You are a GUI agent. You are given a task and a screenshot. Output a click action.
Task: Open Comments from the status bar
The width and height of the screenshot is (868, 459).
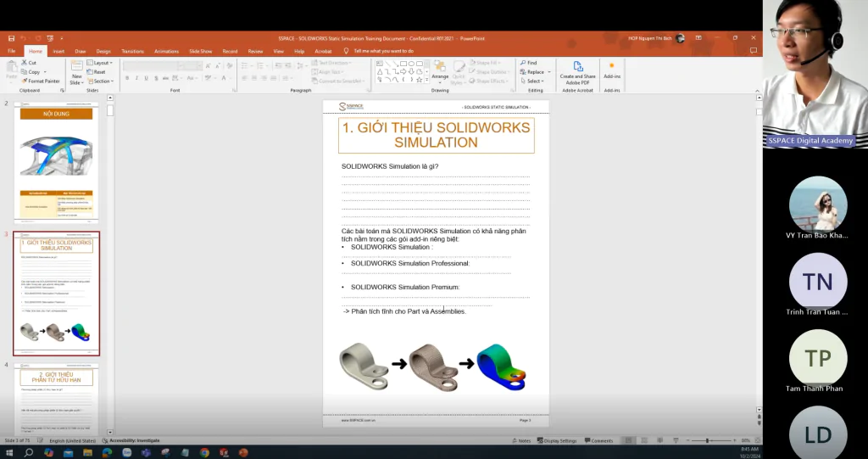[599, 440]
